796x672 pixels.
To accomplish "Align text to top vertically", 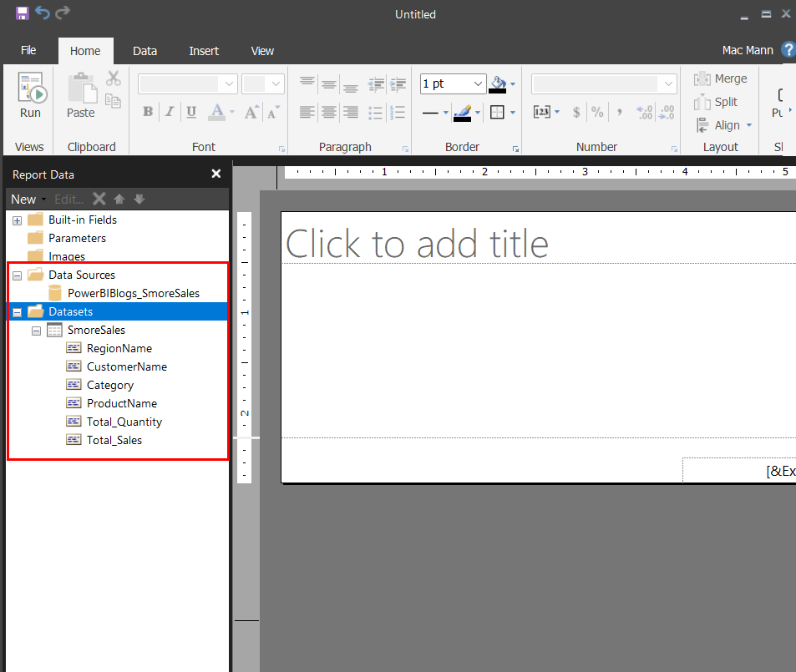I will pos(307,82).
